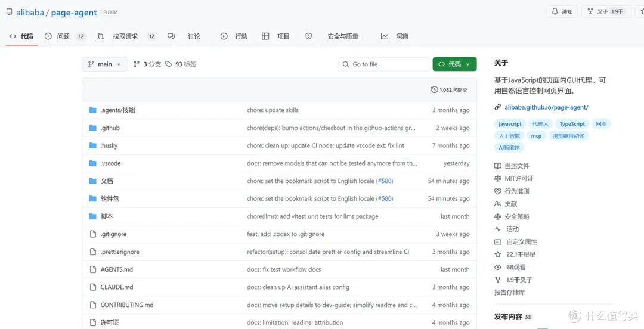Screen dimensions: 644x329
Task: Expand the main branch dropdown
Action: click(x=105, y=64)
